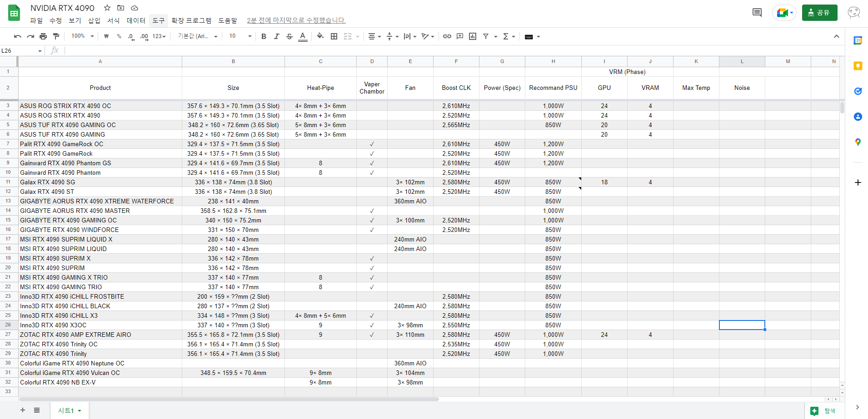The image size is (868, 419).
Task: Toggle strikethrough formatting
Action: point(289,36)
